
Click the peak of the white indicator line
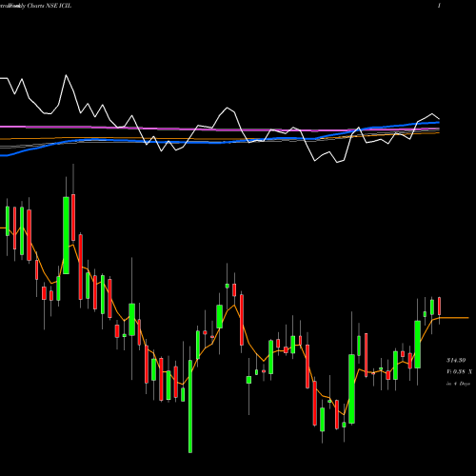(x=66, y=75)
